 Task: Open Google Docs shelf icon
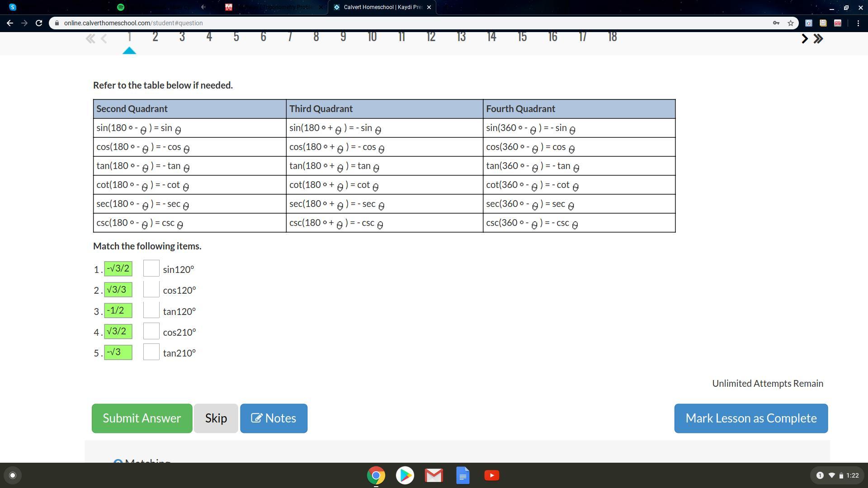click(462, 475)
